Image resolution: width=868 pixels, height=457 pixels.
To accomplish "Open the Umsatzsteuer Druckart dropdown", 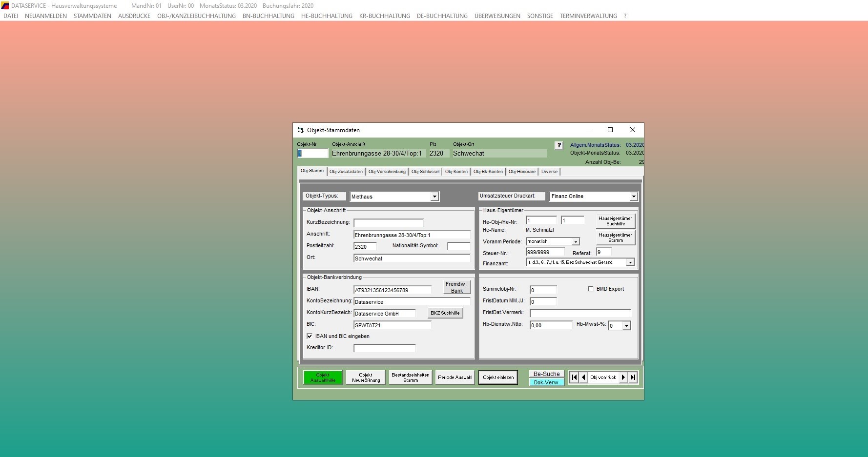I will (633, 197).
